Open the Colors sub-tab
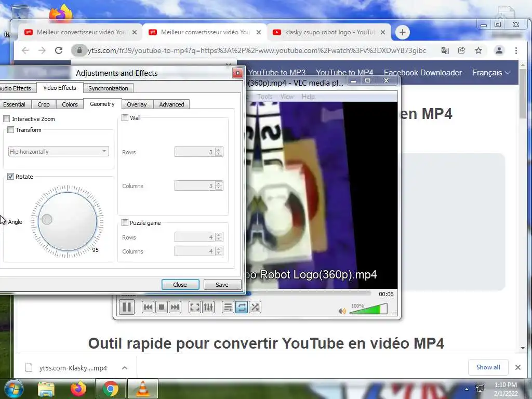 coord(70,104)
